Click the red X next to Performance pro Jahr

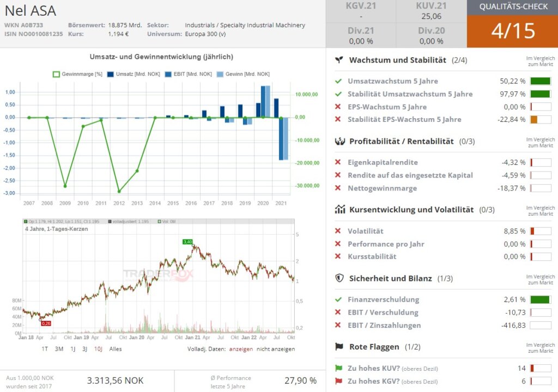click(338, 244)
